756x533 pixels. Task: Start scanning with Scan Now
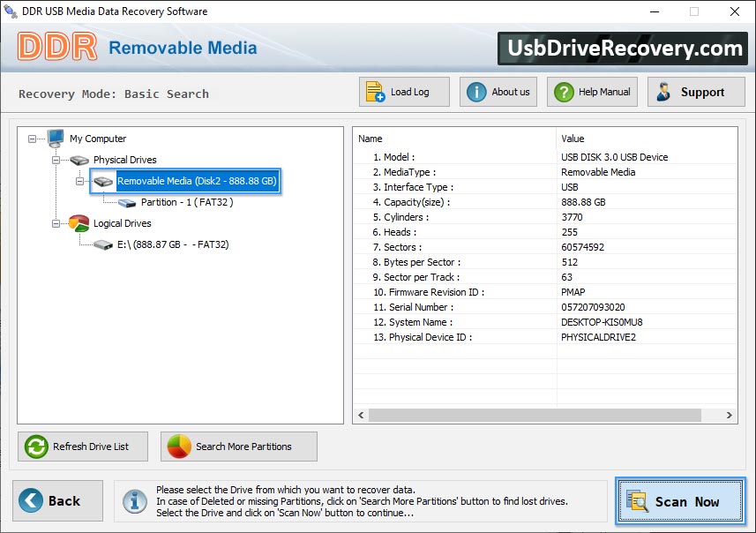click(680, 500)
